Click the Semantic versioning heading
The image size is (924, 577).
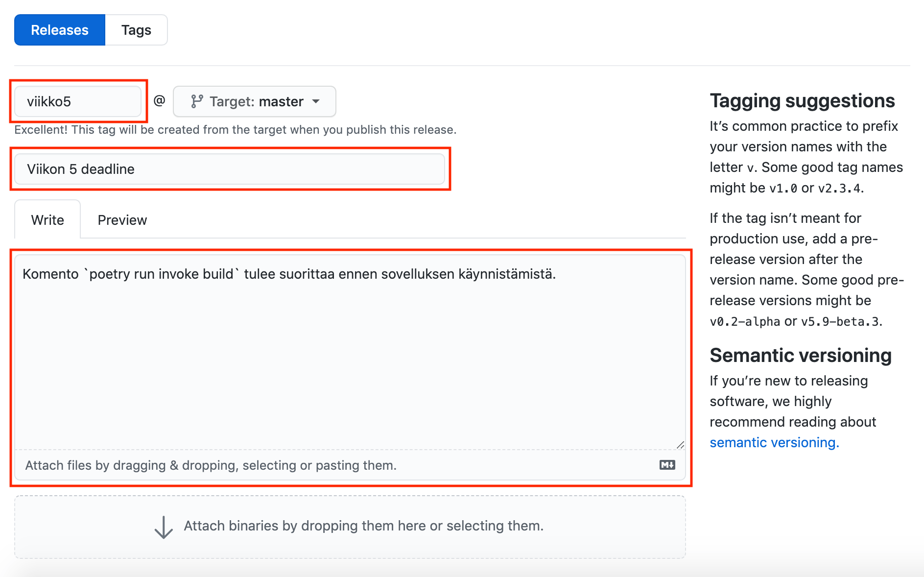[x=800, y=355]
